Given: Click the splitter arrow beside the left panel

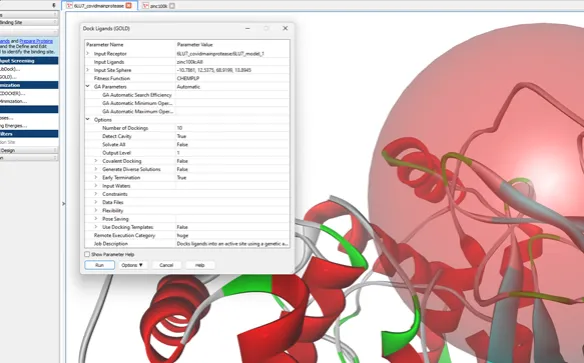Looking at the screenshot, I should coord(63,204).
